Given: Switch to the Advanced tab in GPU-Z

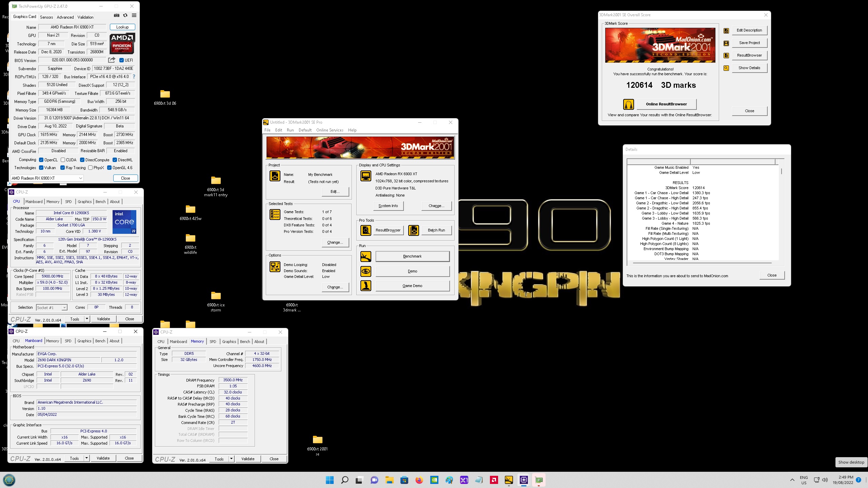Looking at the screenshot, I should [65, 17].
